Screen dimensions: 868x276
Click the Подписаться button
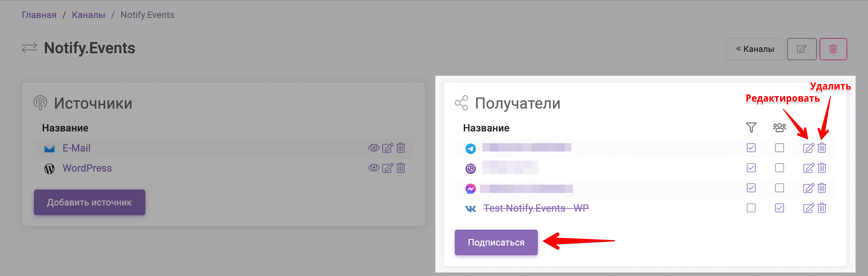tap(496, 242)
